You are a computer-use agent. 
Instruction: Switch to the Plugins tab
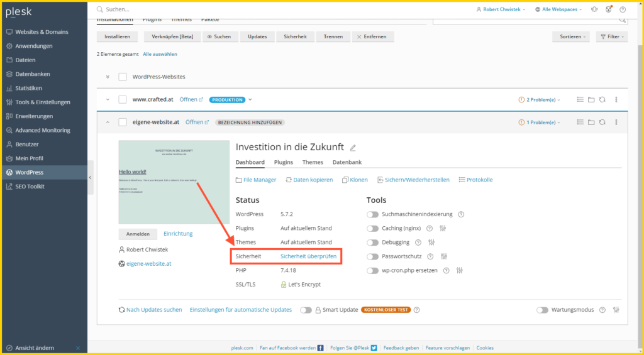point(284,162)
